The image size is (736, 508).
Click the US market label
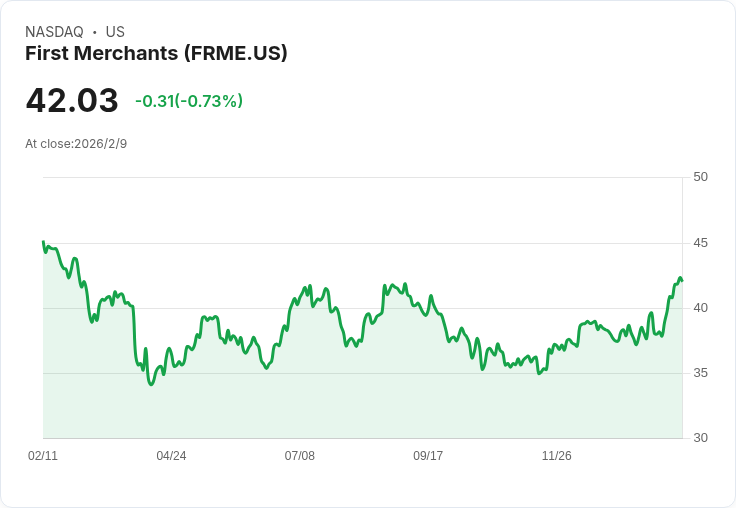pos(115,32)
